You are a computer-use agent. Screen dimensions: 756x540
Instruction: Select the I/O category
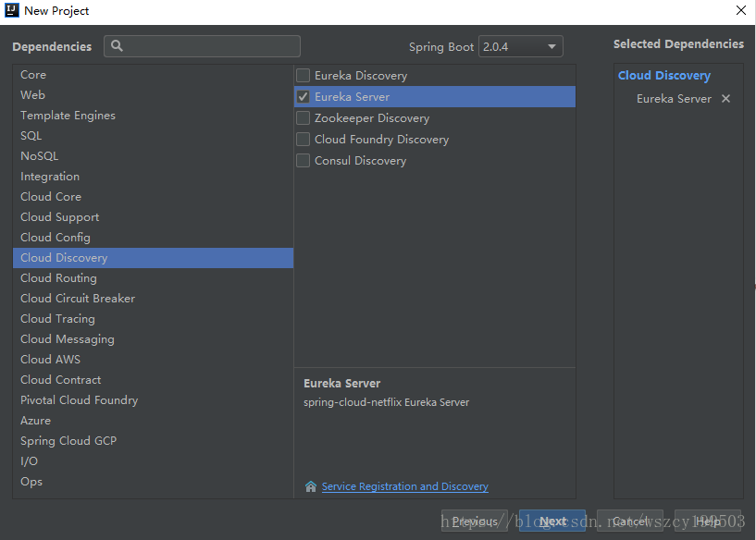153,461
